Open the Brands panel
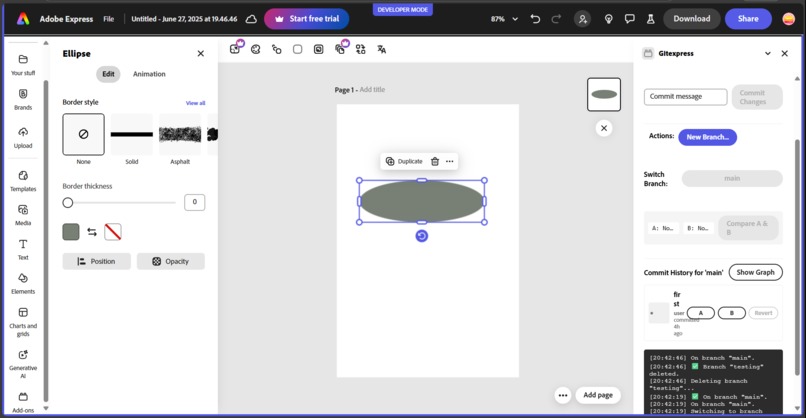The image size is (806, 418). 23,99
